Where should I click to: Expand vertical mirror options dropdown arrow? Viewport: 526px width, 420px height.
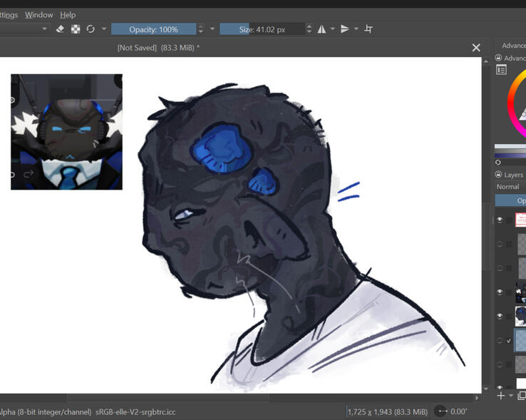pos(356,29)
